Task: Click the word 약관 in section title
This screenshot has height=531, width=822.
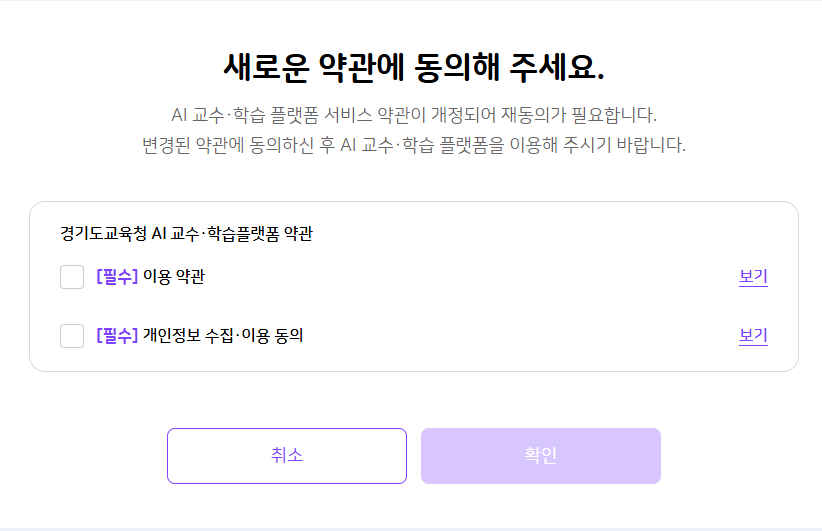Action: tap(298, 233)
